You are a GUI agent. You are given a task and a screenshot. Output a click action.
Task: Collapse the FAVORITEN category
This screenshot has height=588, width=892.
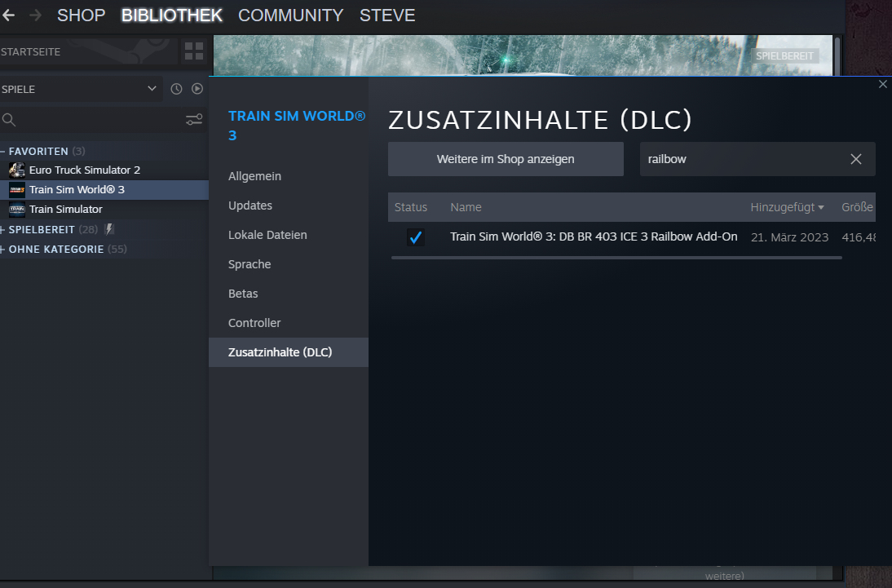pos(2,152)
